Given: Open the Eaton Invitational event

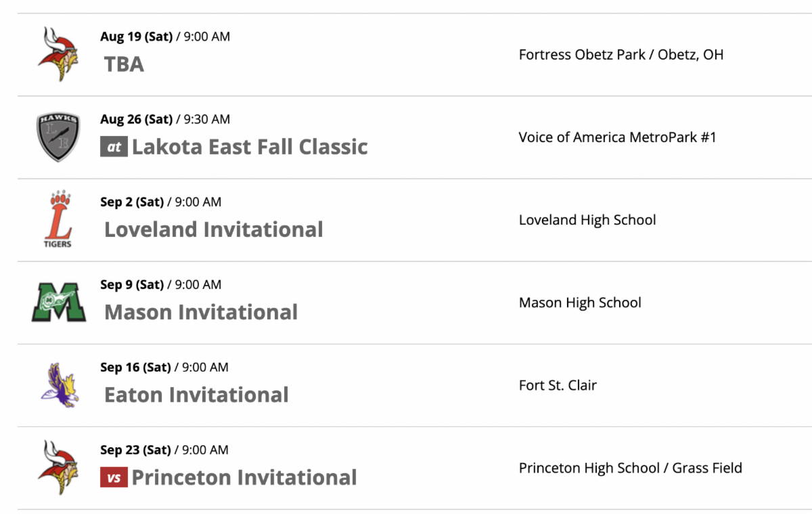Looking at the screenshot, I should tap(196, 395).
